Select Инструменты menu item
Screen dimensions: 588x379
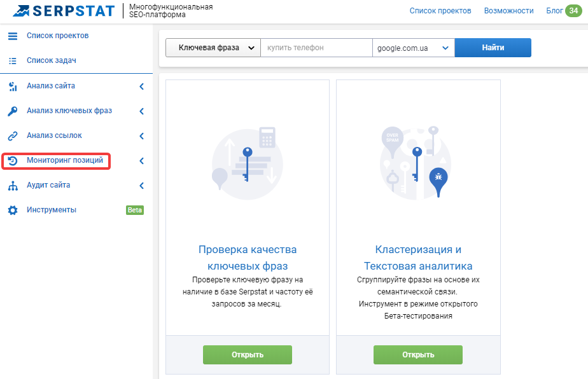coord(52,210)
